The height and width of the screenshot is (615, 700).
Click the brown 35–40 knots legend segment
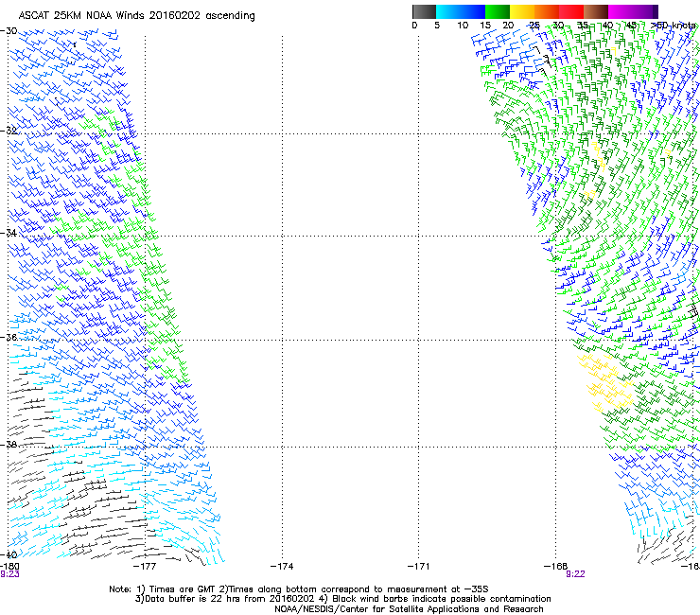(596, 11)
